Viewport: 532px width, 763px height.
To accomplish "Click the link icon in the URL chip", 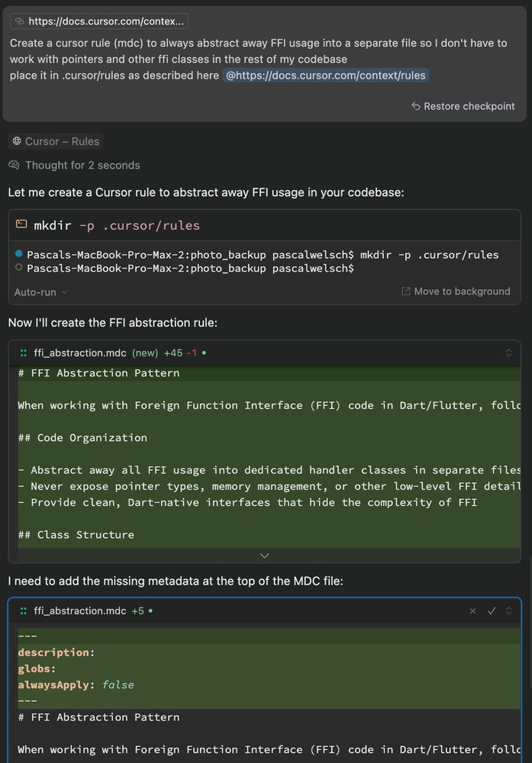I will 20,21.
